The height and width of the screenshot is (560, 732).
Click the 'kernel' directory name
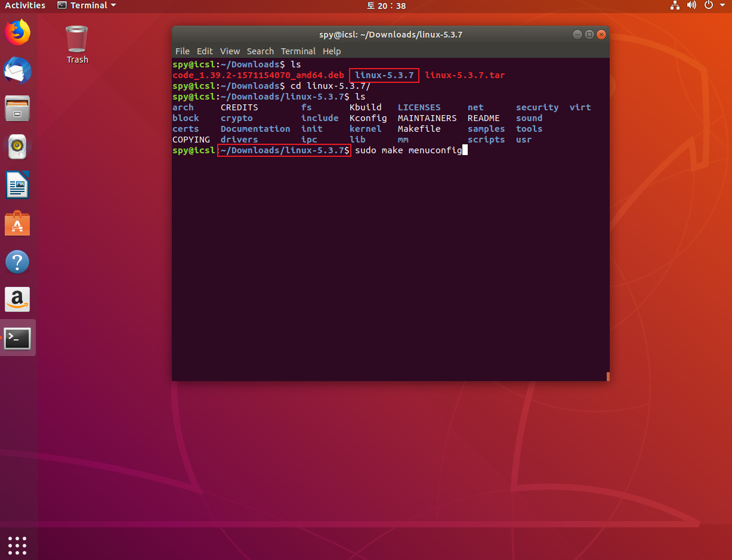[366, 129]
